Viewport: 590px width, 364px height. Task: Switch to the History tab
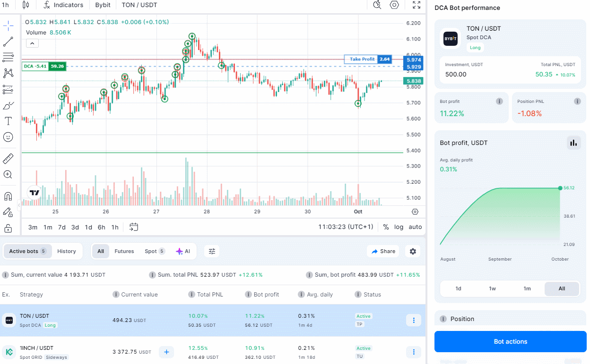67,251
